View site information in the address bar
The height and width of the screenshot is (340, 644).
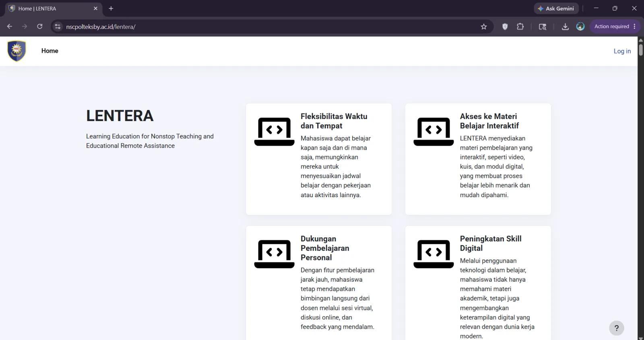58,27
